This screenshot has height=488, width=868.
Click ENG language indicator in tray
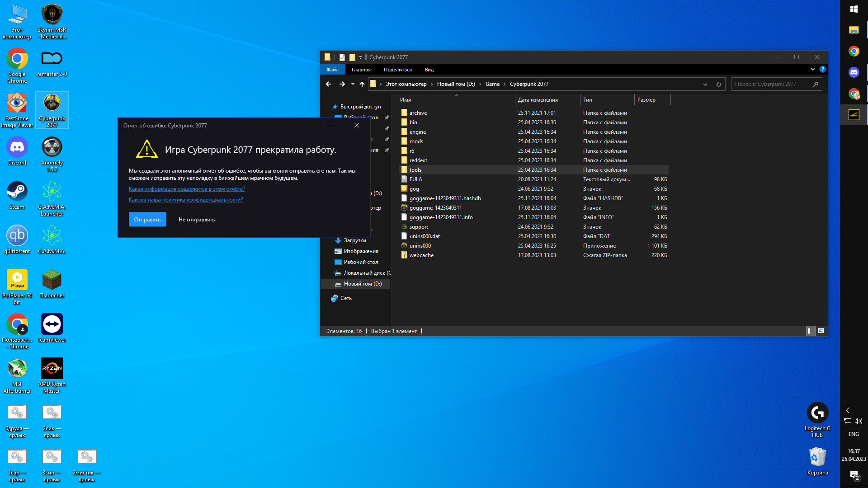(x=854, y=434)
